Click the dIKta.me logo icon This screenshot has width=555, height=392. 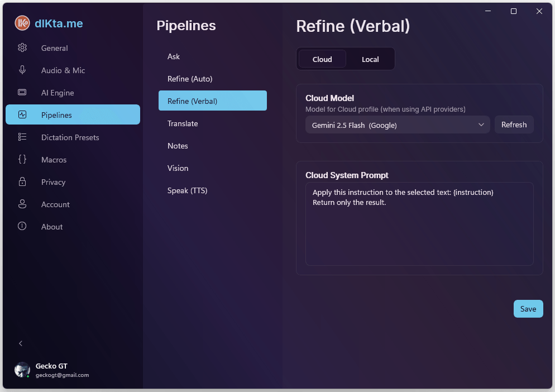click(22, 23)
